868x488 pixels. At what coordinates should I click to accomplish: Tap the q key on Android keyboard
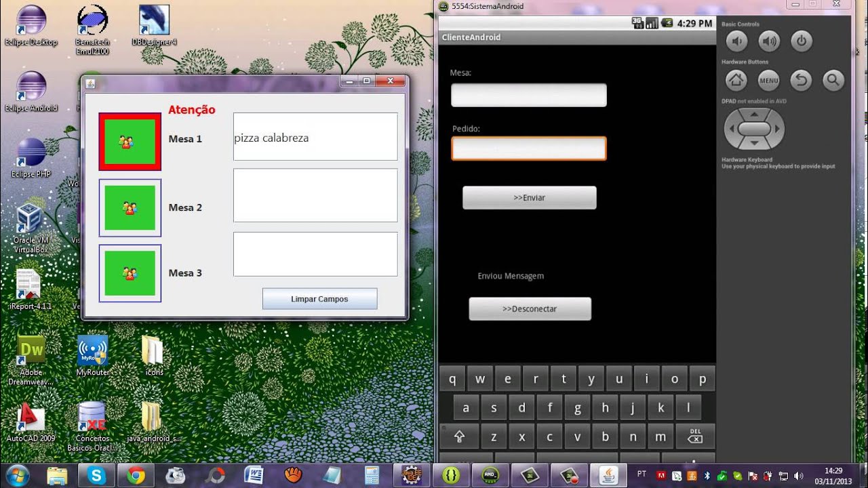tap(452, 379)
